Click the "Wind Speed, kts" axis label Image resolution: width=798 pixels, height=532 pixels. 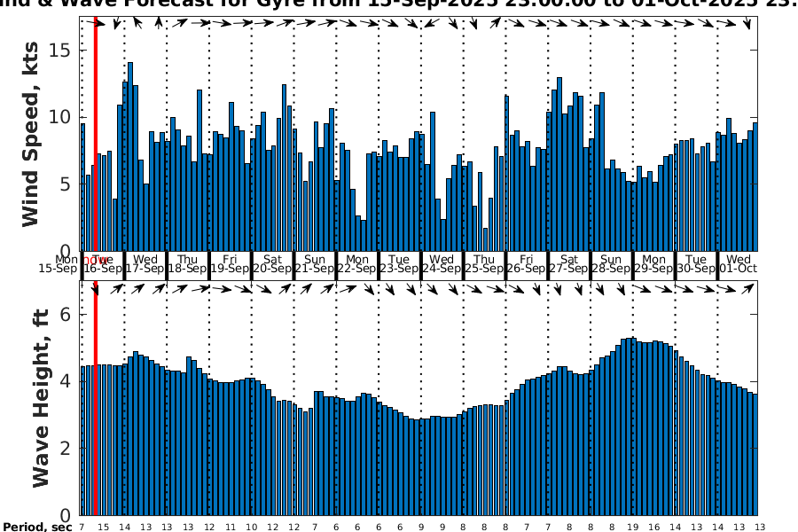pos(31,135)
